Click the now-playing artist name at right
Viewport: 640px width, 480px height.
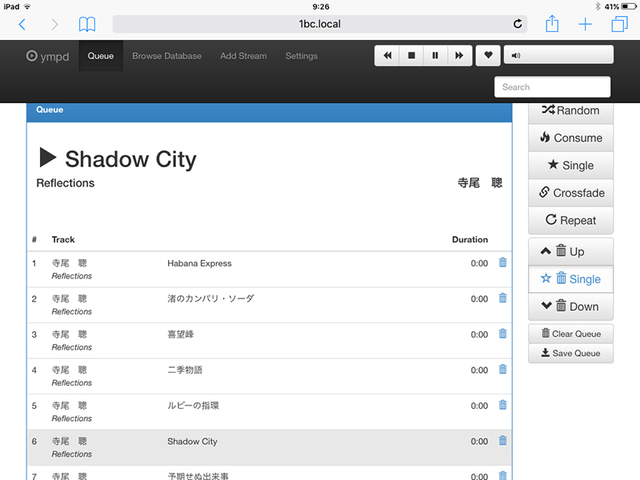(x=480, y=183)
